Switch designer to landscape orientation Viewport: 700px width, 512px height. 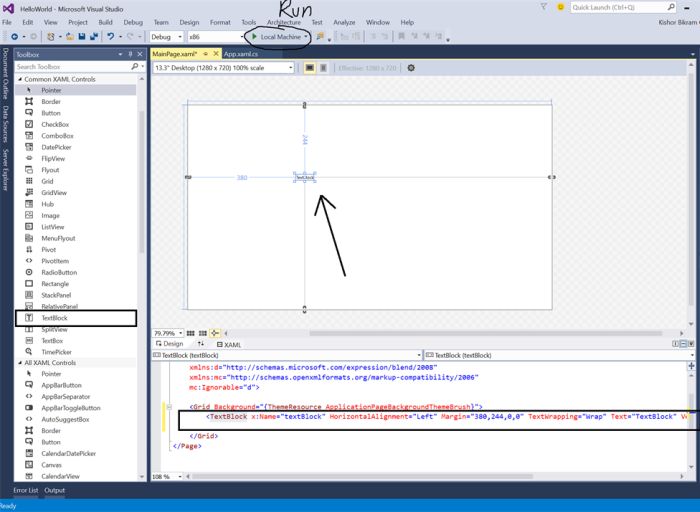[x=309, y=68]
